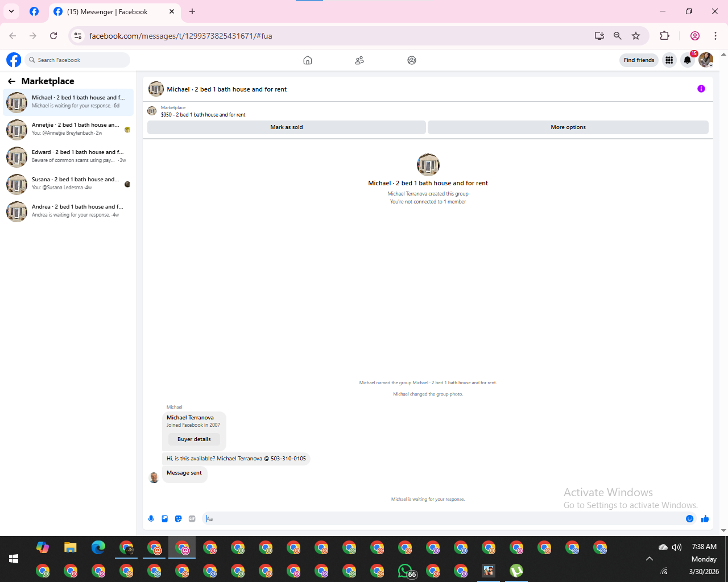Image resolution: width=728 pixels, height=582 pixels.
Task: Open File Explorer from the taskbar
Action: pos(71,547)
